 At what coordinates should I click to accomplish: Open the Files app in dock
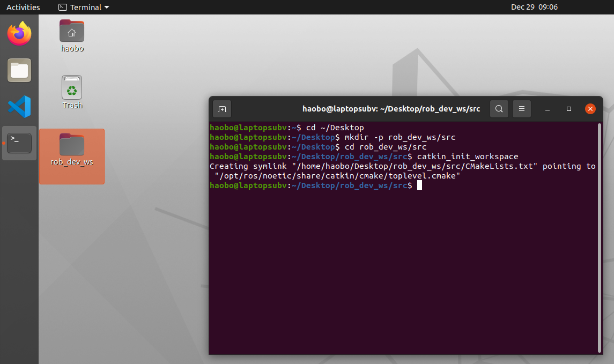coord(19,70)
